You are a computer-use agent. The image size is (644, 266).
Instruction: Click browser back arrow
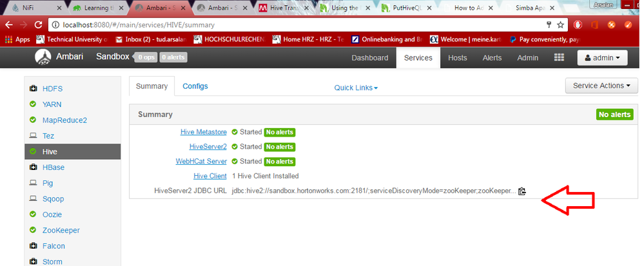(9, 25)
